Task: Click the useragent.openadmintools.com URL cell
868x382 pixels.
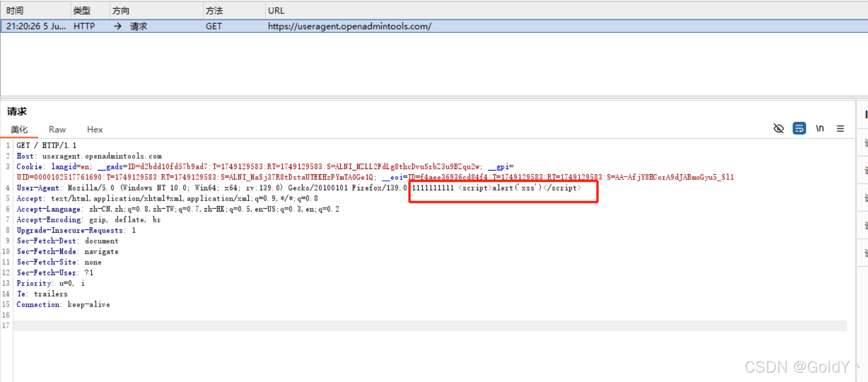Action: pos(350,26)
